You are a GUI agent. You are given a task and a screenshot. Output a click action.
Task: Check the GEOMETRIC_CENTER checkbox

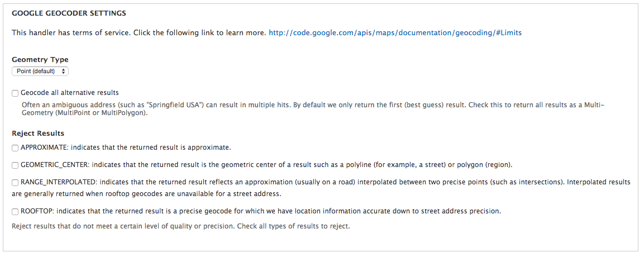pyautogui.click(x=15, y=165)
